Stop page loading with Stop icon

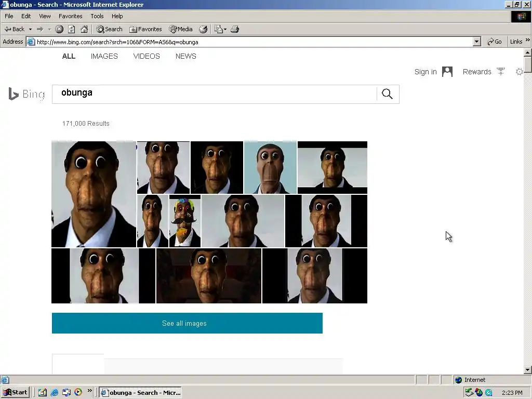pyautogui.click(x=59, y=29)
